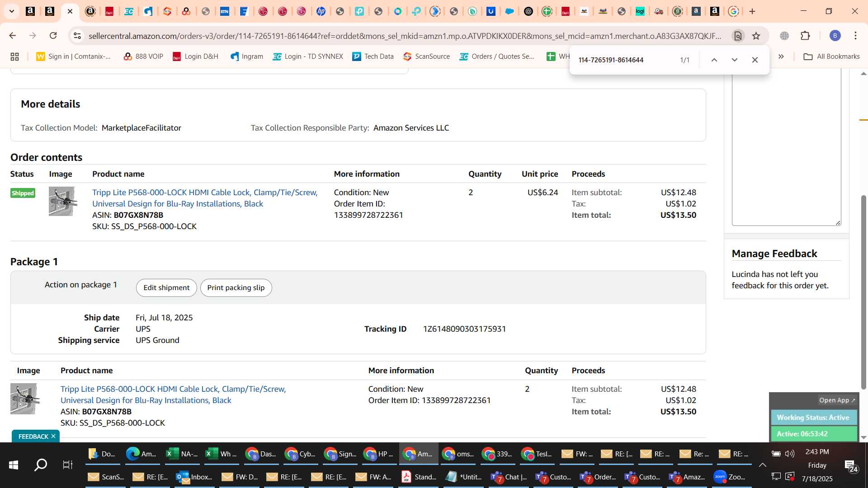The height and width of the screenshot is (488, 868).
Task: Open Chrome three-dot menu
Action: (855, 36)
